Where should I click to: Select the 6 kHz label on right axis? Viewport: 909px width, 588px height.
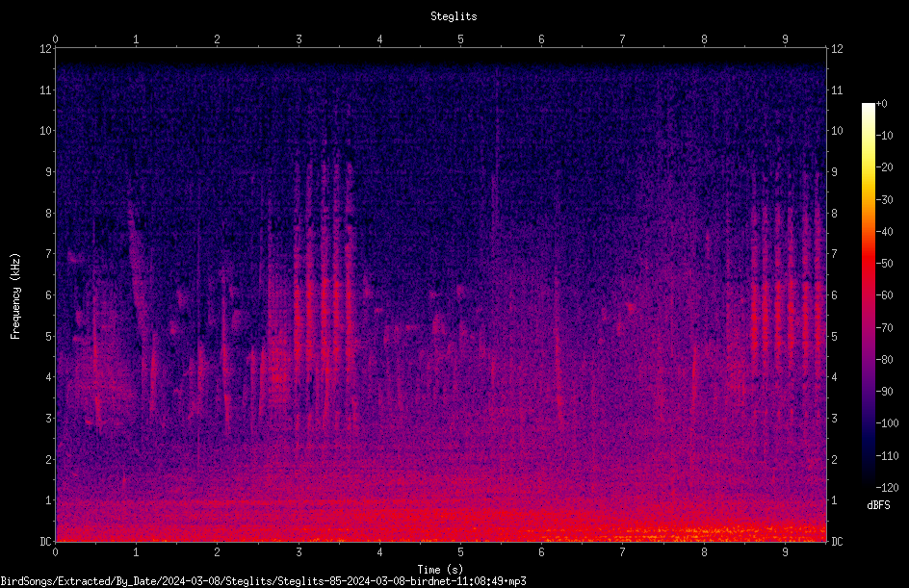(834, 294)
